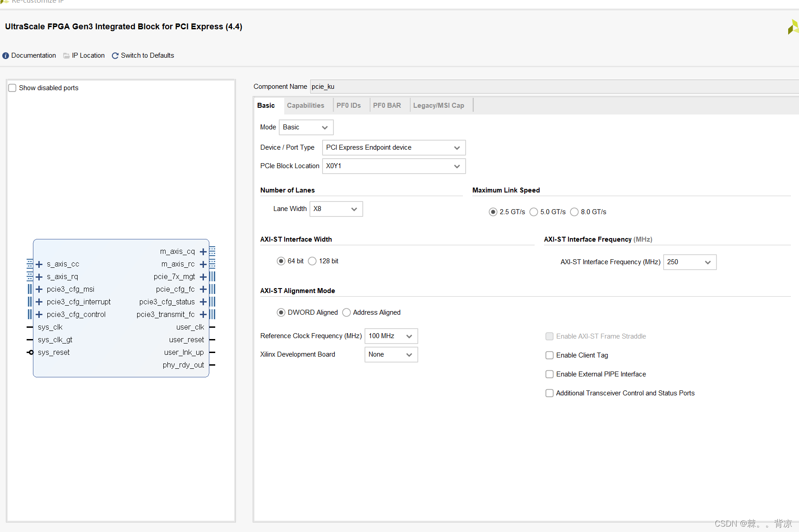Click the sys_clk port label
This screenshot has width=799, height=532.
(x=50, y=327)
